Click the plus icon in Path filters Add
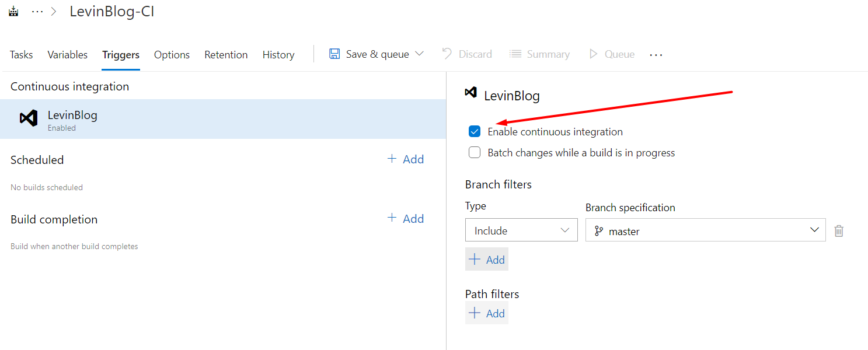The width and height of the screenshot is (868, 350). click(475, 313)
